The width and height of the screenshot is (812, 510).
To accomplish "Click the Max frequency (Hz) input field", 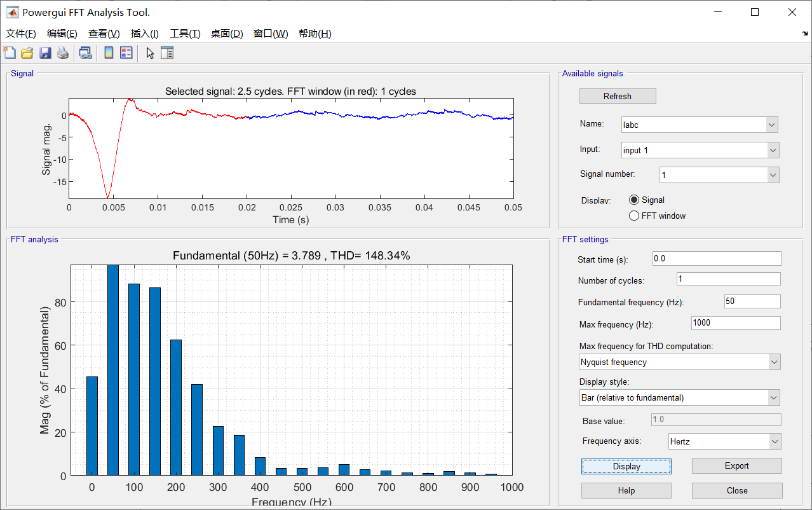I will click(x=736, y=323).
